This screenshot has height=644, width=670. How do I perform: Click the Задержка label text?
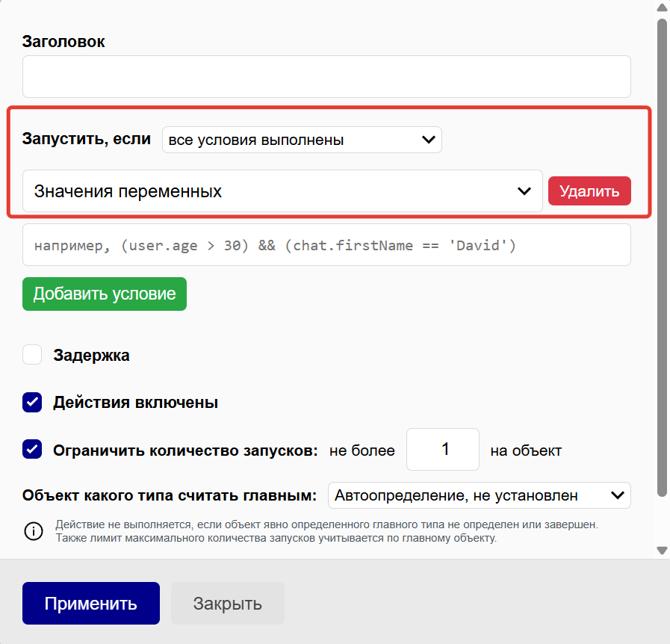91,355
